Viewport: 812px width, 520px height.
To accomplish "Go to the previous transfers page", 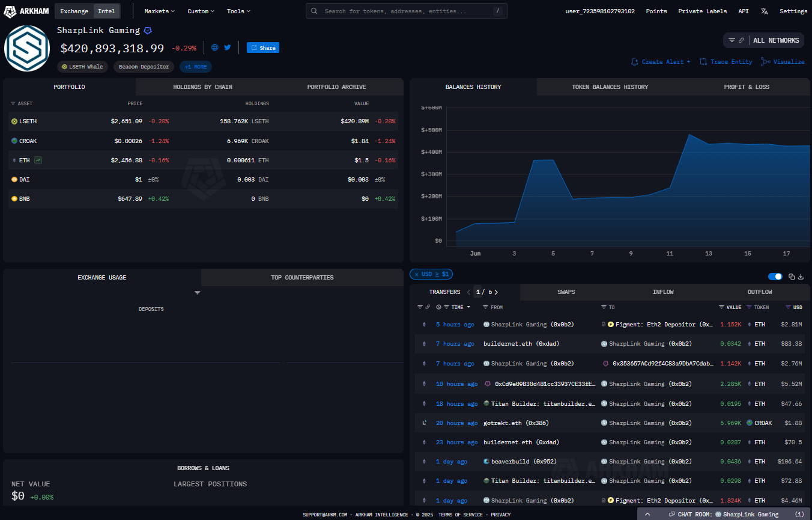I will (x=468, y=292).
